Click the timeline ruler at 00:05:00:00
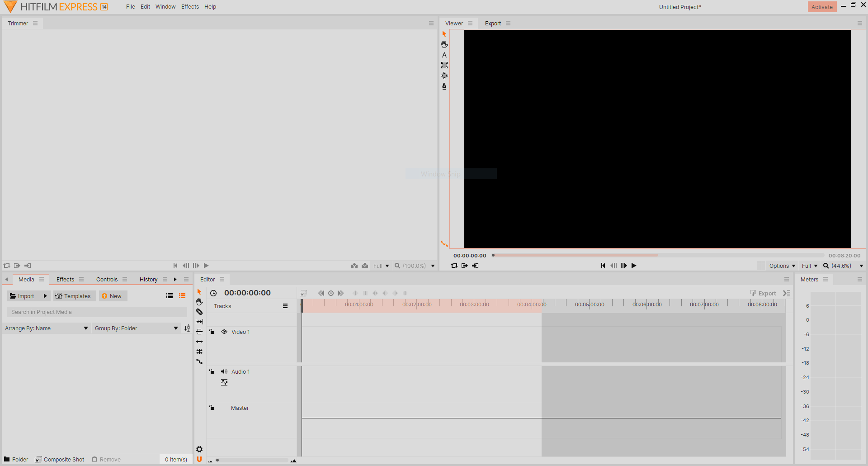 pyautogui.click(x=590, y=304)
